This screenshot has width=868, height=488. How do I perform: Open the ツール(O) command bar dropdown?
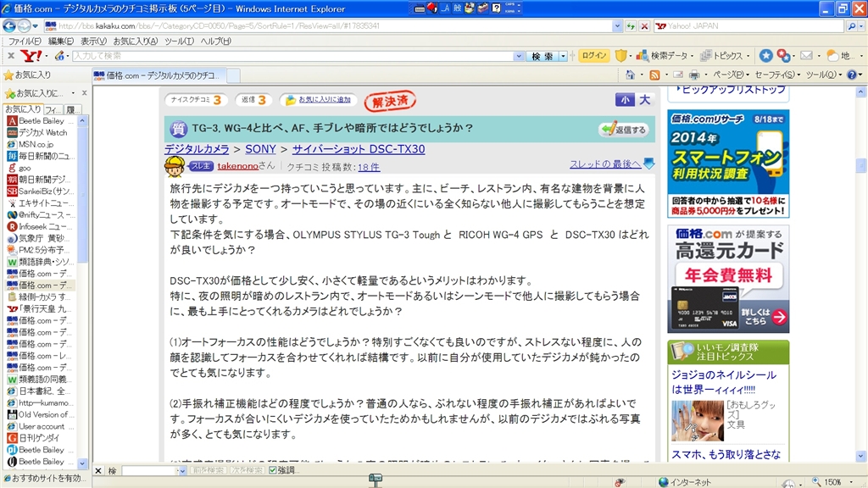click(824, 75)
